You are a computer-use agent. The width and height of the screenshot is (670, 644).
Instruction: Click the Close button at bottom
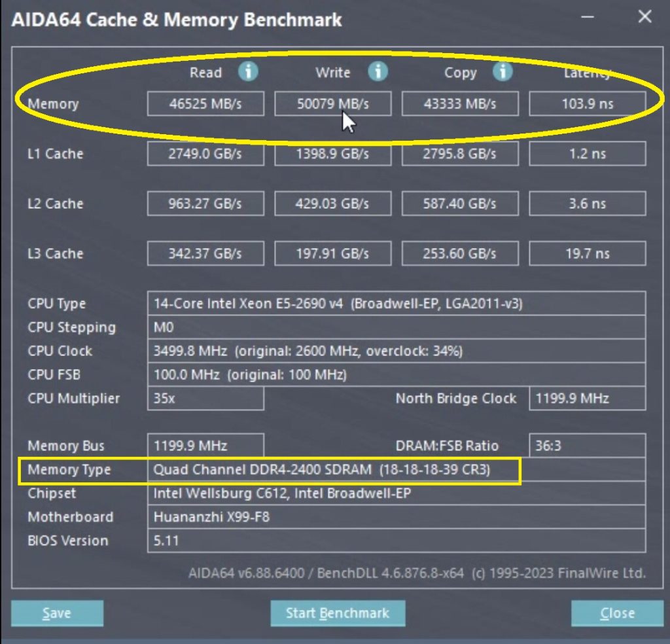point(617,613)
